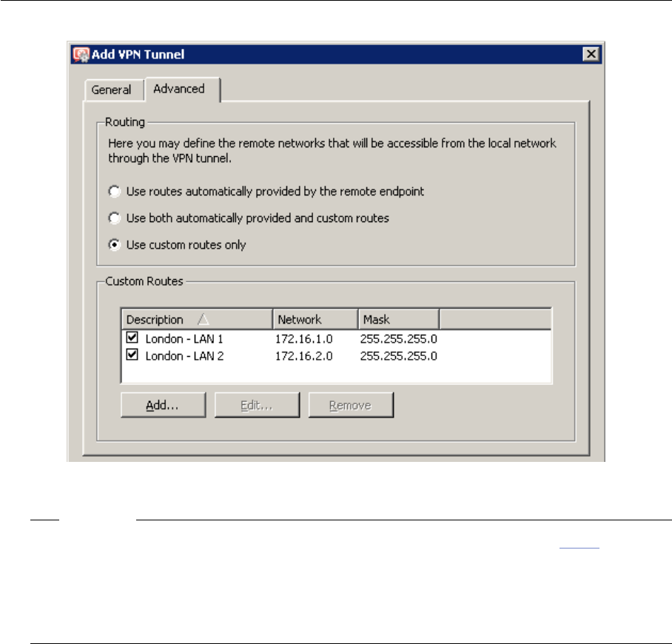Select the Advanced tab
This screenshot has width=672, height=644.
click(183, 89)
